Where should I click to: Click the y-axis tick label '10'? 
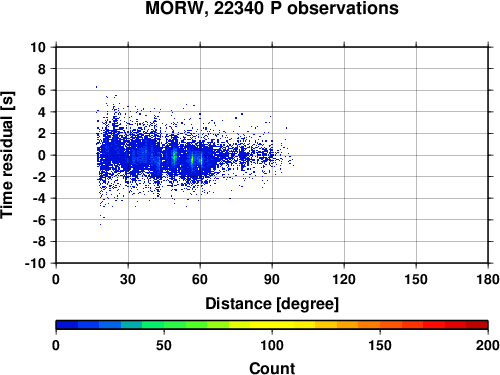pos(38,47)
